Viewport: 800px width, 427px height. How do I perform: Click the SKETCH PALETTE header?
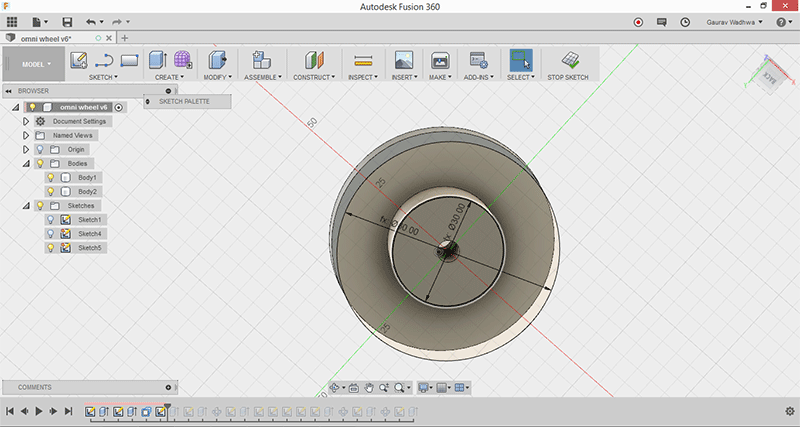186,101
